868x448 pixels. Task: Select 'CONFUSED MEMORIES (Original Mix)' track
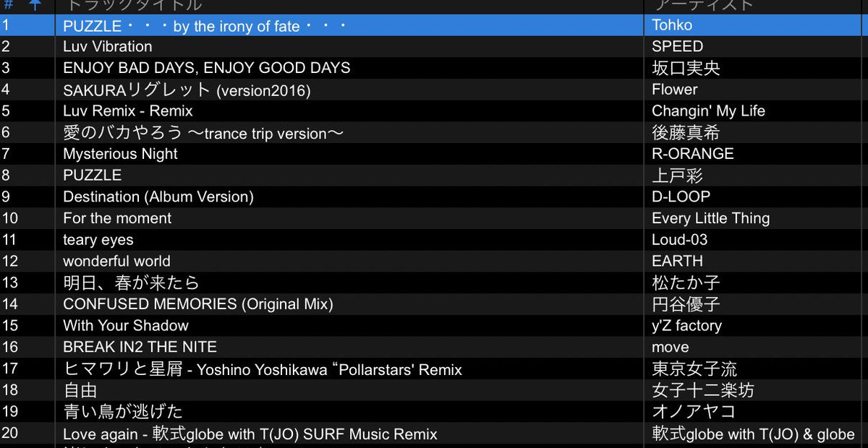[x=198, y=304]
